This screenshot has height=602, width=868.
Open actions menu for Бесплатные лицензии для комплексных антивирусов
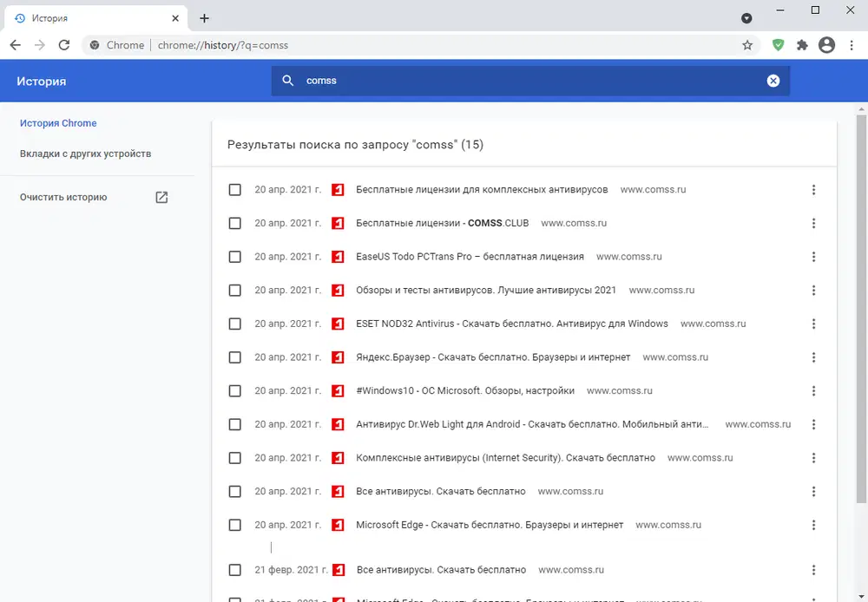tap(813, 190)
